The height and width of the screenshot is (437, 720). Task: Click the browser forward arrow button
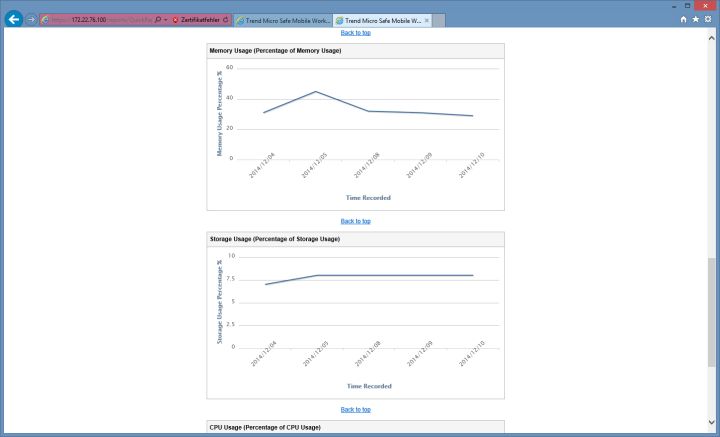32,19
